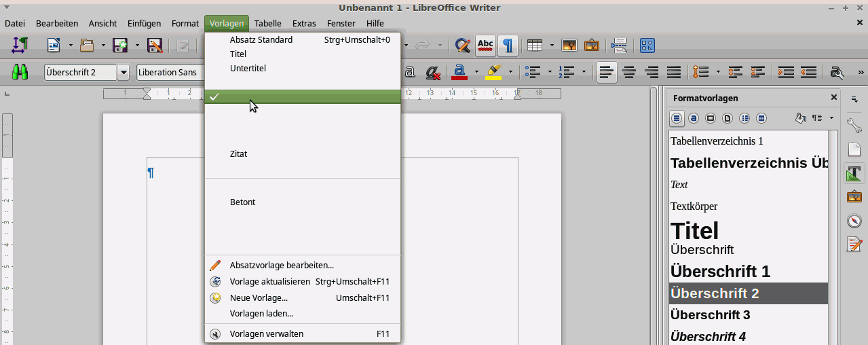Viewport: 868px width, 345px height.
Task: Open the styles actions dropdown in Formatvorlagen
Action: [x=832, y=118]
